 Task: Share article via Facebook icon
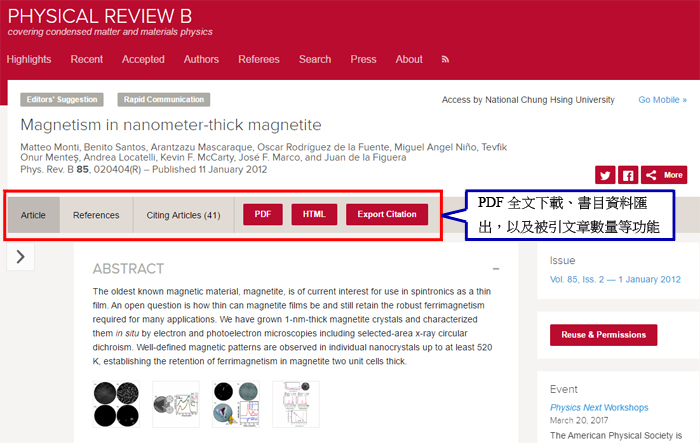(628, 174)
